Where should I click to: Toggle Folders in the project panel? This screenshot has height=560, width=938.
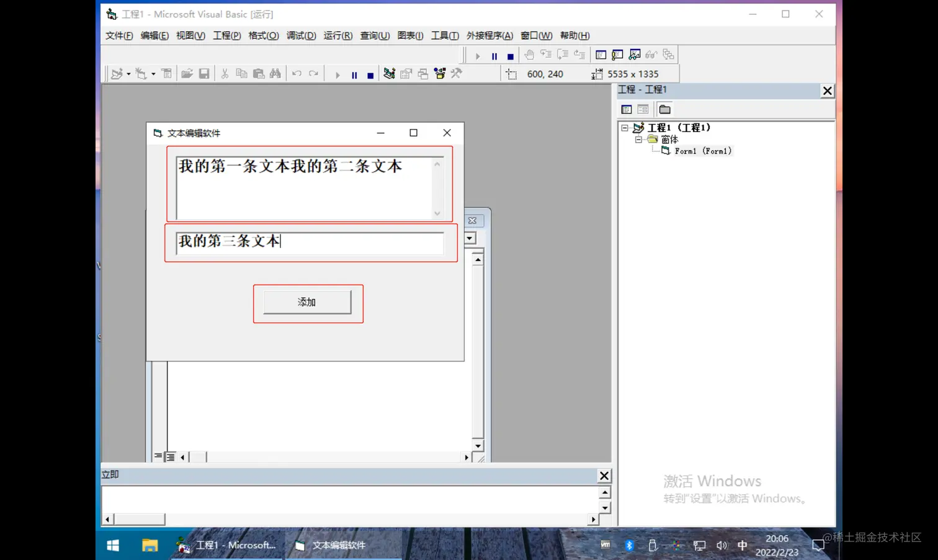click(x=664, y=109)
